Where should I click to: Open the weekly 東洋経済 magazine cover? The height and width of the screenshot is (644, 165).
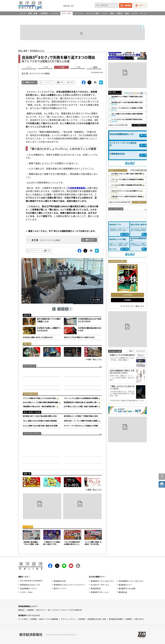click(127, 278)
